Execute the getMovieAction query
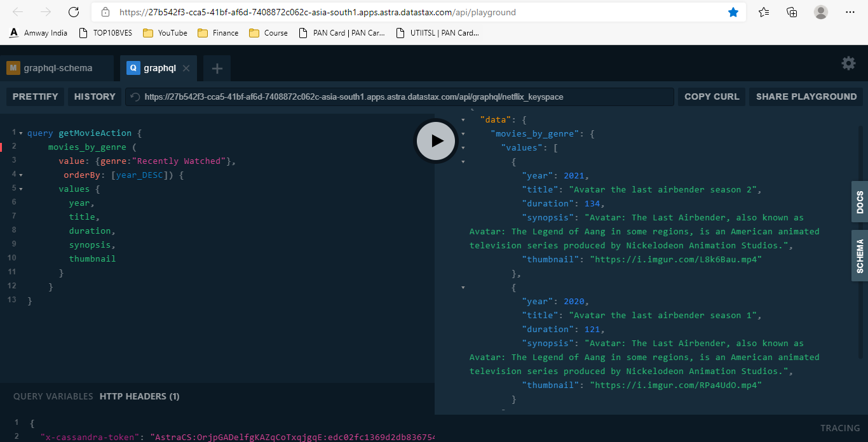 (435, 141)
